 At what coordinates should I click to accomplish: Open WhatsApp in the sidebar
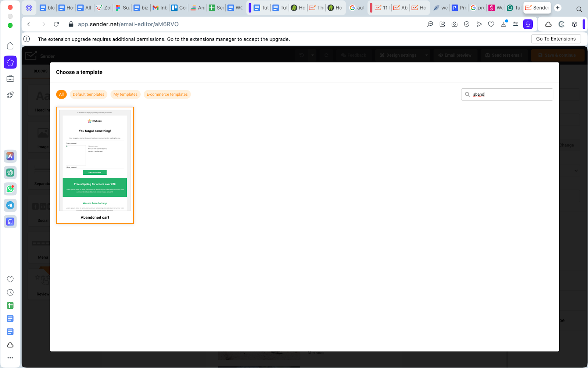(10, 189)
